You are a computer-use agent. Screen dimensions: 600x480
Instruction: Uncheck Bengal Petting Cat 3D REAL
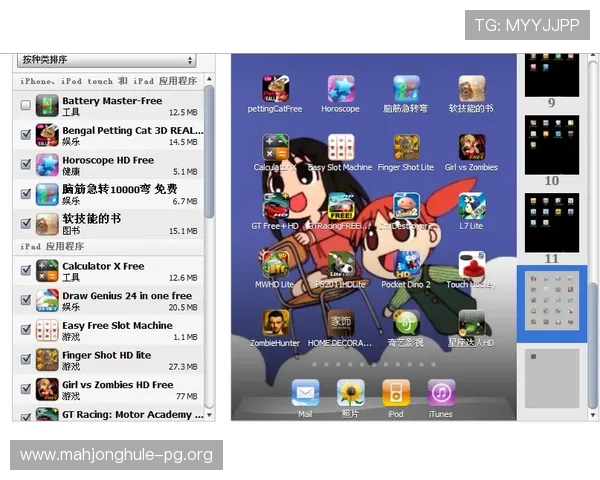(x=26, y=135)
